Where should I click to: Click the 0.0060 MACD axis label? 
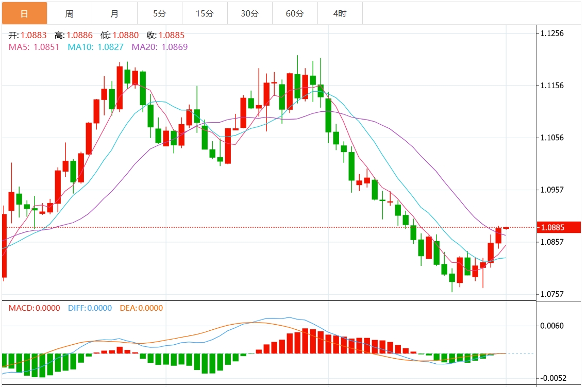pyautogui.click(x=552, y=326)
